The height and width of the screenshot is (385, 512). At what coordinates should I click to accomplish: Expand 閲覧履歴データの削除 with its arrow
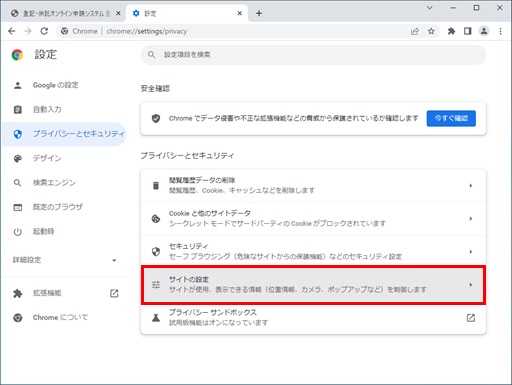[x=471, y=185]
